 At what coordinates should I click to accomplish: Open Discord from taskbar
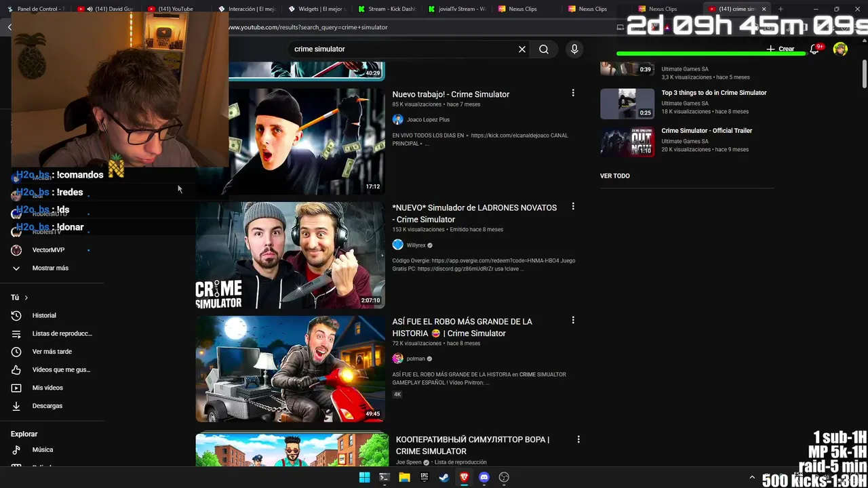[484, 477]
